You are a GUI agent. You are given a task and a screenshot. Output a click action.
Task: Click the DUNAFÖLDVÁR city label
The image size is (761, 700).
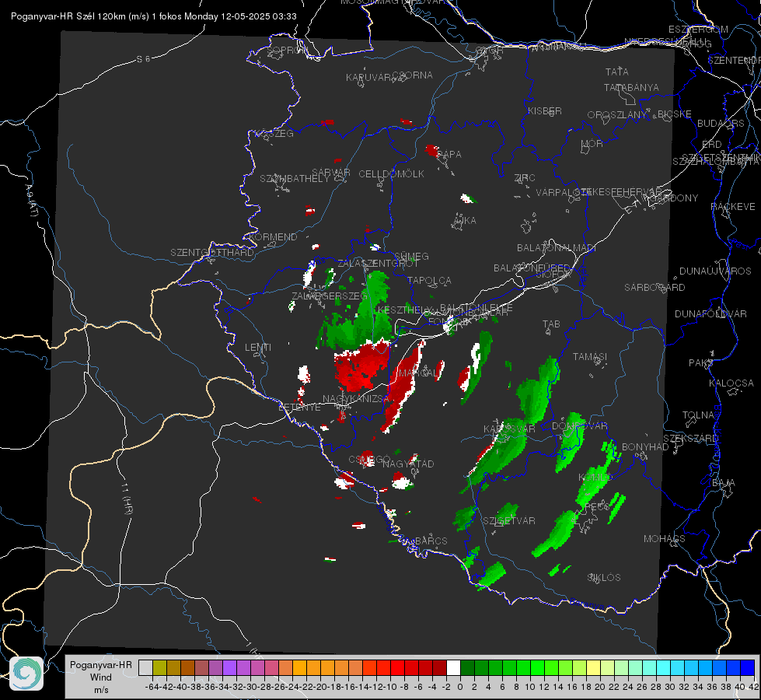click(710, 313)
